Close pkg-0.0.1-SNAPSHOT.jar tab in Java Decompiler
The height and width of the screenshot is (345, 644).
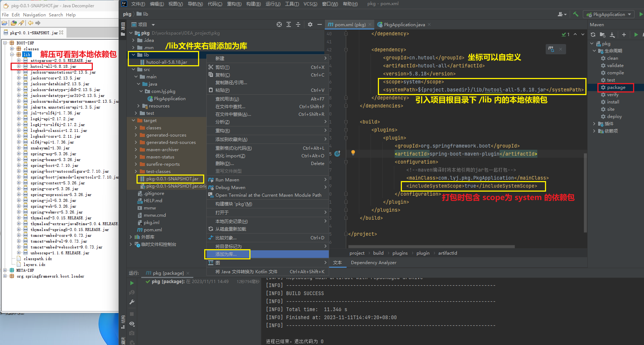click(x=61, y=32)
